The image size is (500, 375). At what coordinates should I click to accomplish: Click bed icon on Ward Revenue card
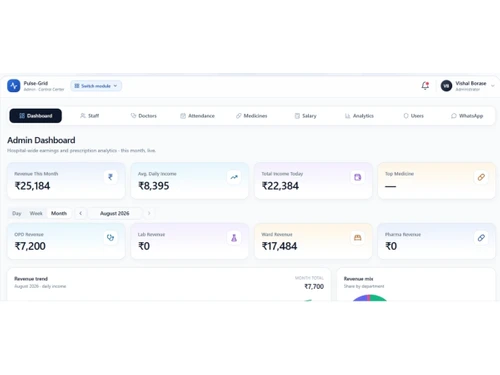click(358, 238)
